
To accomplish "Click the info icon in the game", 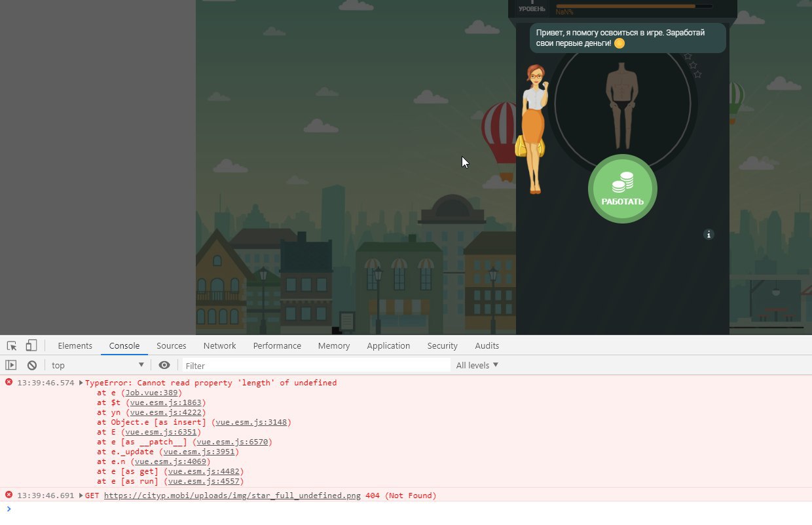I will [709, 234].
